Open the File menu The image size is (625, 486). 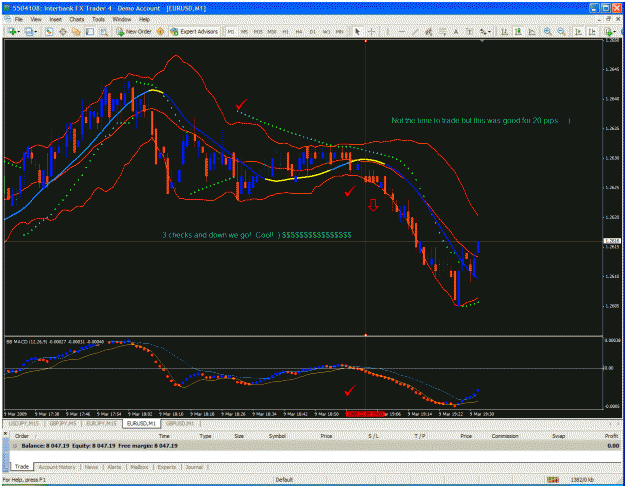19,19
